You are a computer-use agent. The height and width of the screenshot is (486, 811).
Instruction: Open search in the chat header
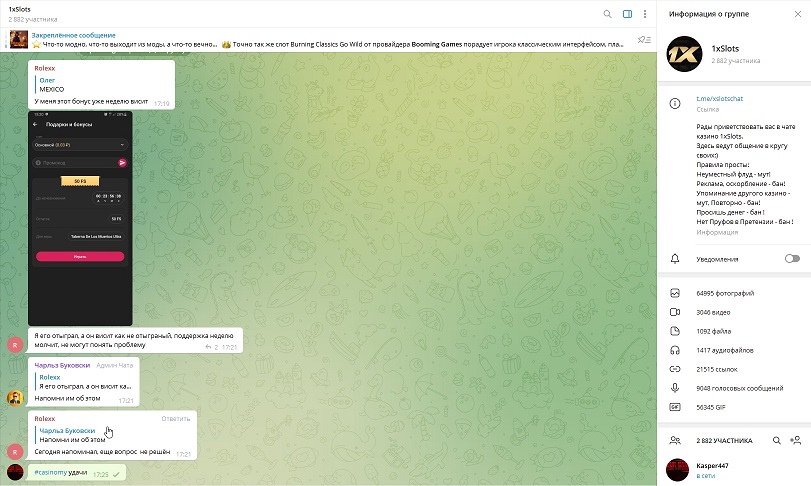[607, 14]
